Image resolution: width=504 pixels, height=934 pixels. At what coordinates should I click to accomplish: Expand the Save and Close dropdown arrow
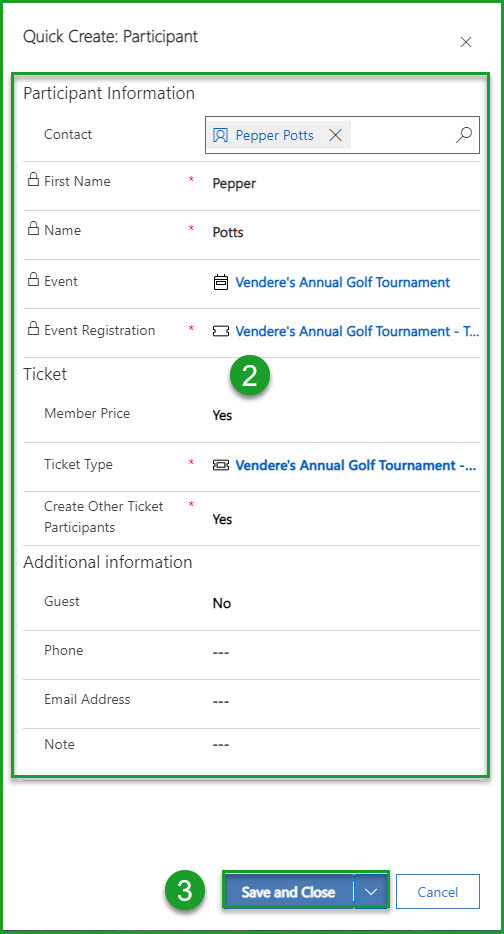pos(371,892)
